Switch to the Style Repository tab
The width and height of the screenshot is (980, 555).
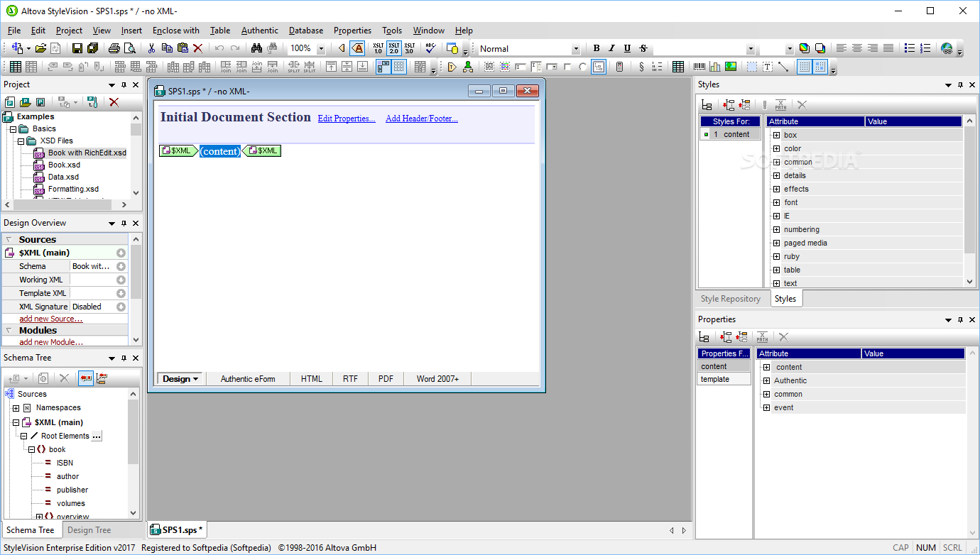(x=731, y=299)
